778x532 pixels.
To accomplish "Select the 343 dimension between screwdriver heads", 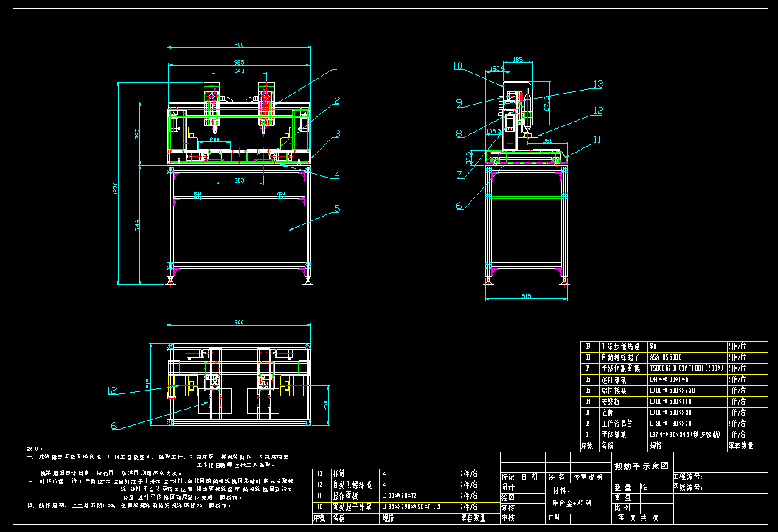I will (239, 71).
